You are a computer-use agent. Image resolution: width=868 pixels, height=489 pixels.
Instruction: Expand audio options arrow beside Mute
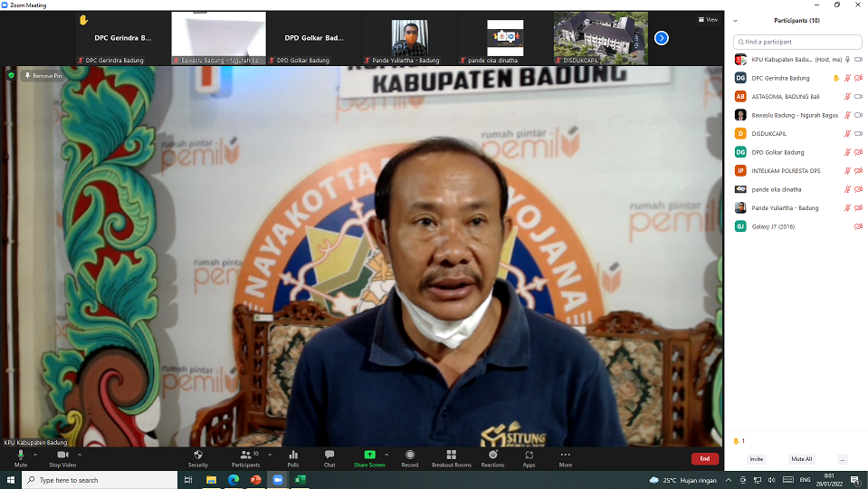click(x=35, y=454)
